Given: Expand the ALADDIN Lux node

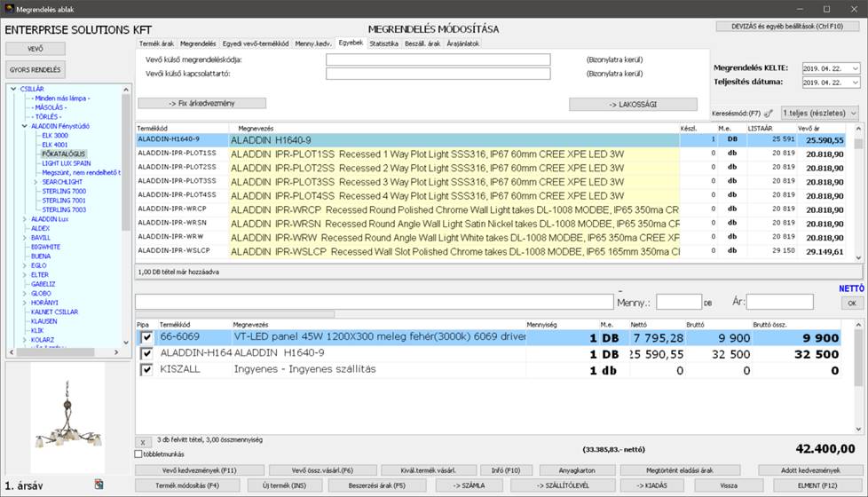Looking at the screenshot, I should (24, 219).
